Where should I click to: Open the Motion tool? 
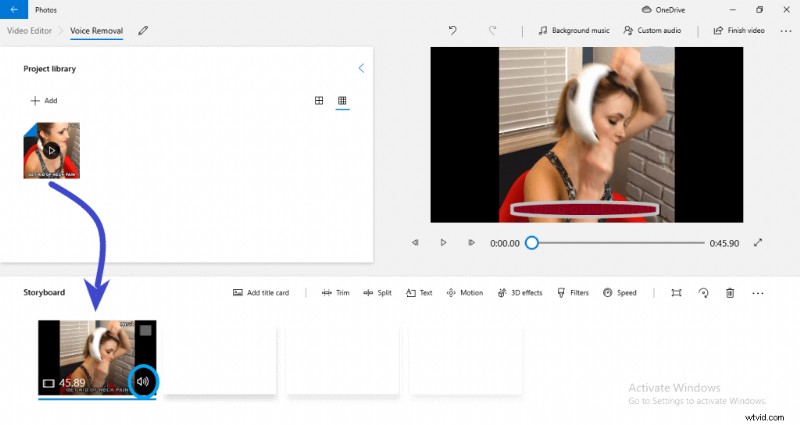coord(465,293)
